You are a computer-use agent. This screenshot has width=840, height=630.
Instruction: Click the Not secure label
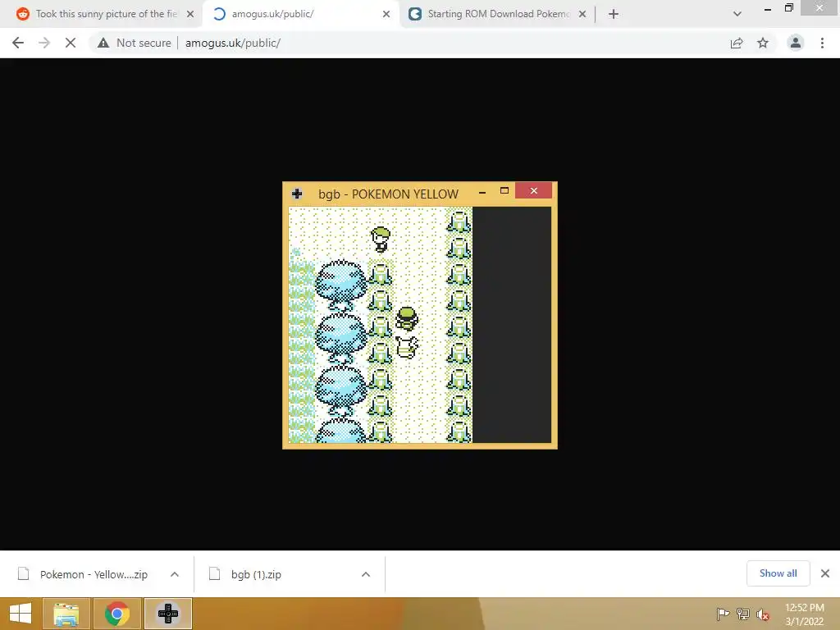(144, 43)
